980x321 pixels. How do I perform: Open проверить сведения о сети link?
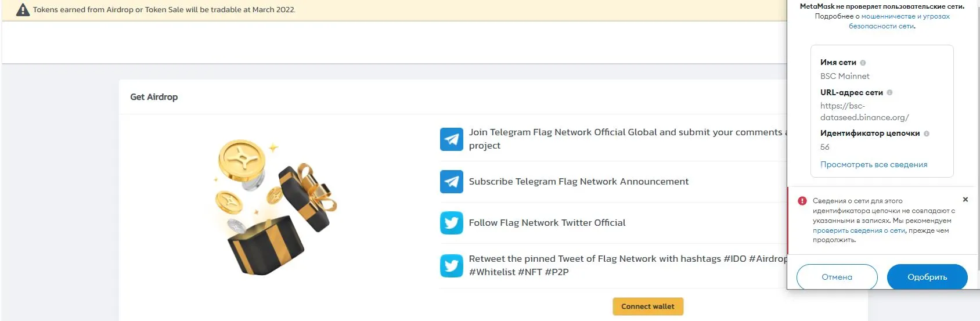pyautogui.click(x=859, y=230)
